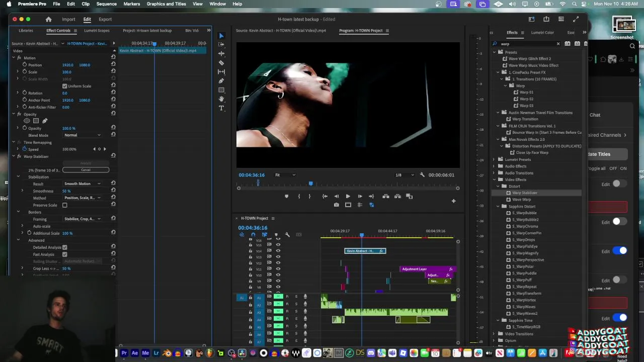The image size is (644, 362).
Task: Choose the Slip tool in the tools panel
Action: pos(221,72)
